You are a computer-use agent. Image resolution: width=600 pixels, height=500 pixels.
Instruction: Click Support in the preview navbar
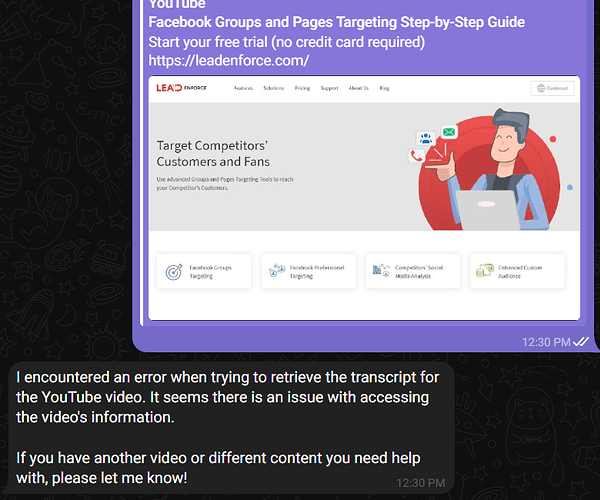pyautogui.click(x=329, y=88)
